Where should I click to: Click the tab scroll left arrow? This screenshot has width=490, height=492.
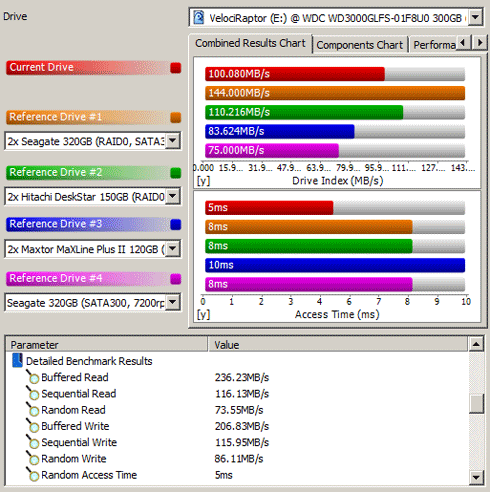[x=463, y=43]
